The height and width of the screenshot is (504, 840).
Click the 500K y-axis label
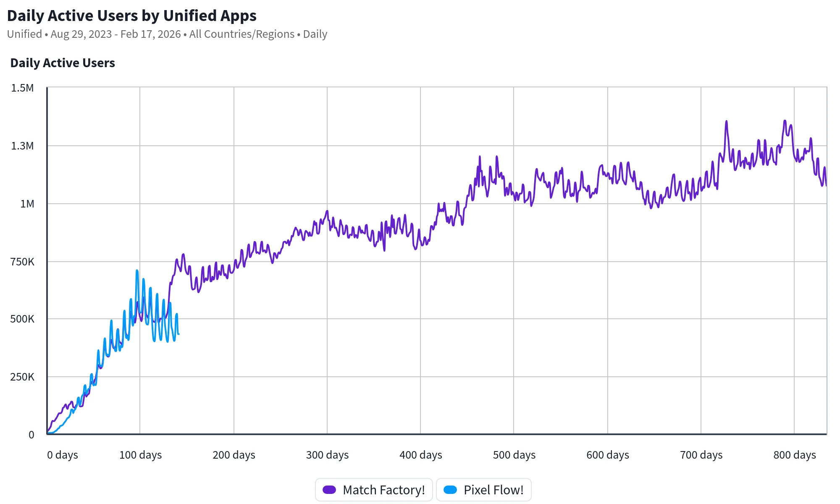23,319
